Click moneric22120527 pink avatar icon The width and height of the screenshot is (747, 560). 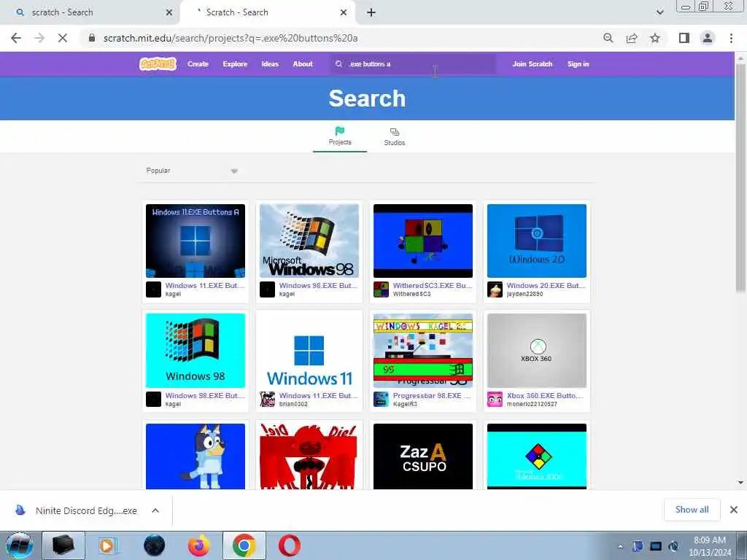[x=495, y=400]
